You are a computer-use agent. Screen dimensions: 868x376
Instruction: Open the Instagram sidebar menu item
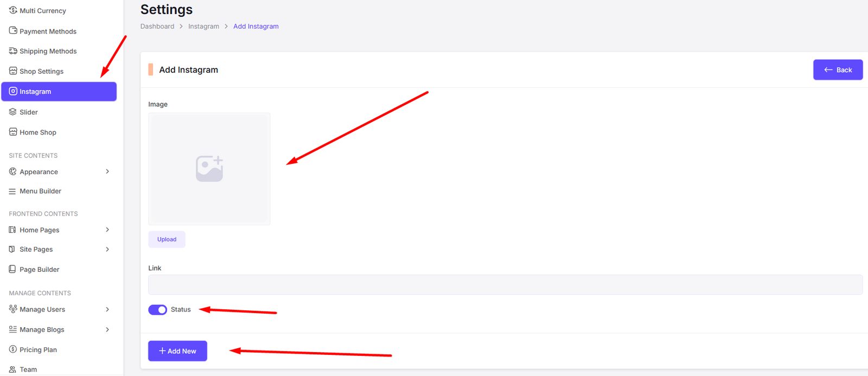click(59, 92)
